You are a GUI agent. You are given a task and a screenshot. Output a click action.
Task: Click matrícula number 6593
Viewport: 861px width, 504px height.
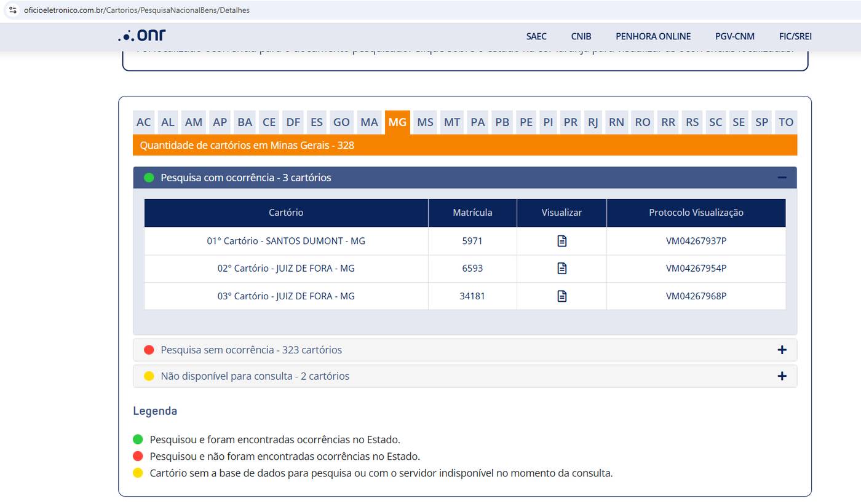(472, 268)
